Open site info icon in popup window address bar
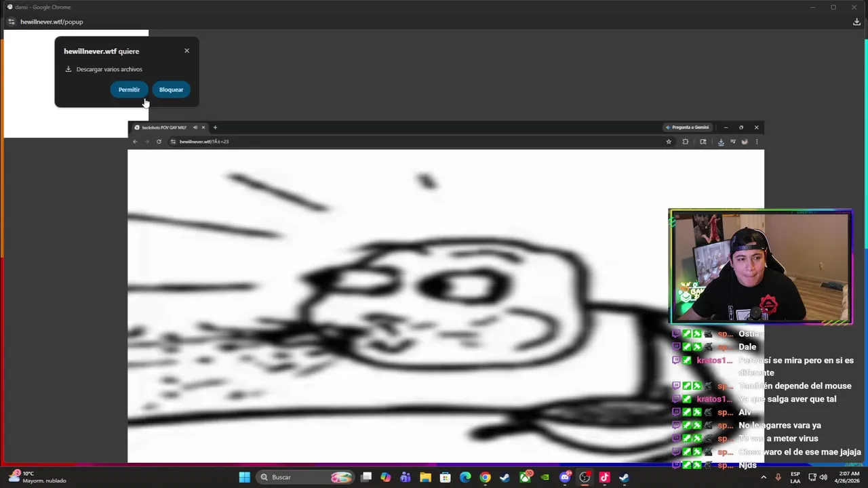The image size is (868, 488). (11, 22)
